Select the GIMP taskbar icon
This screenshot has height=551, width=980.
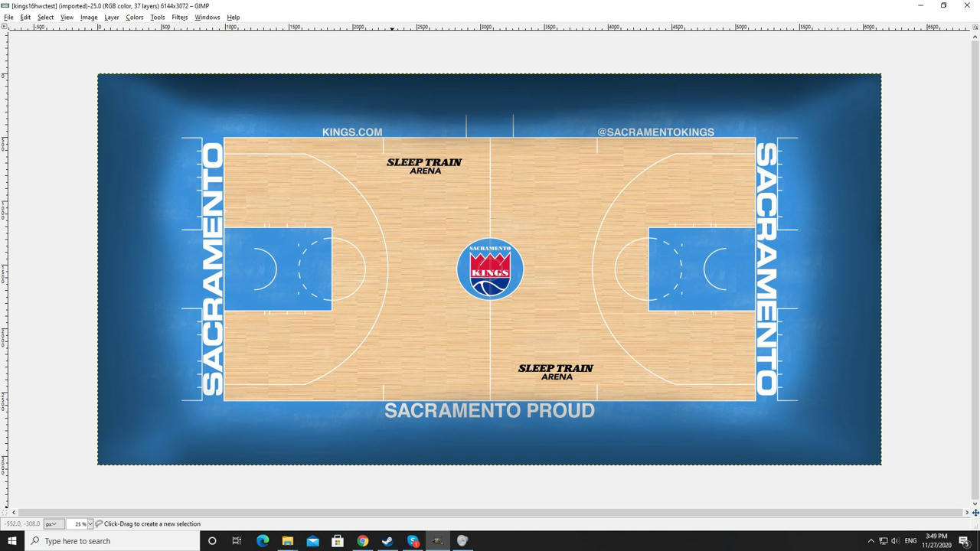tap(438, 541)
